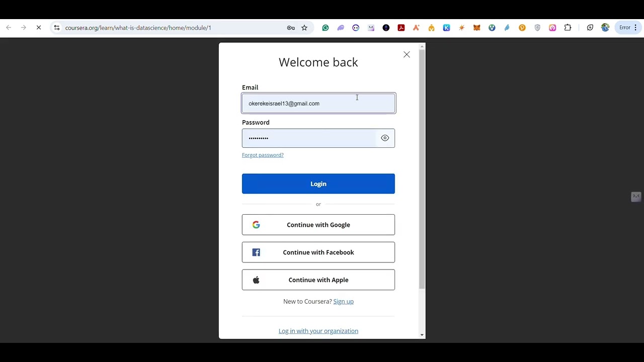Image resolution: width=644 pixels, height=362 pixels.
Task: Open the blue-green V extension icon
Action: pos(492,28)
